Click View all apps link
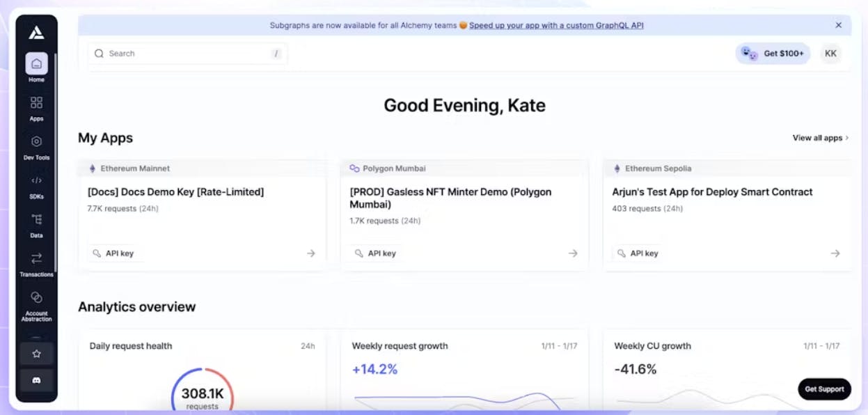Screen dimensions: 868x415 821,138
